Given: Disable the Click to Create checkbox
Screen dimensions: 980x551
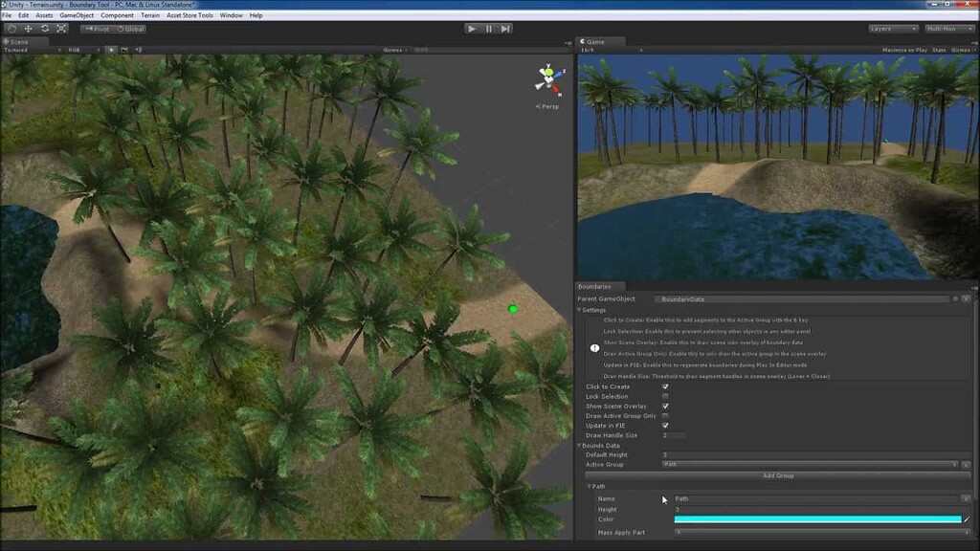Looking at the screenshot, I should click(664, 386).
